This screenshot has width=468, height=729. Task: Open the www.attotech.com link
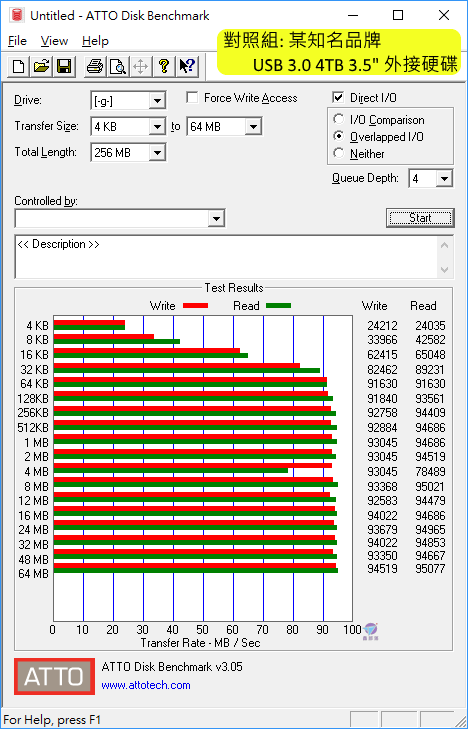click(146, 685)
